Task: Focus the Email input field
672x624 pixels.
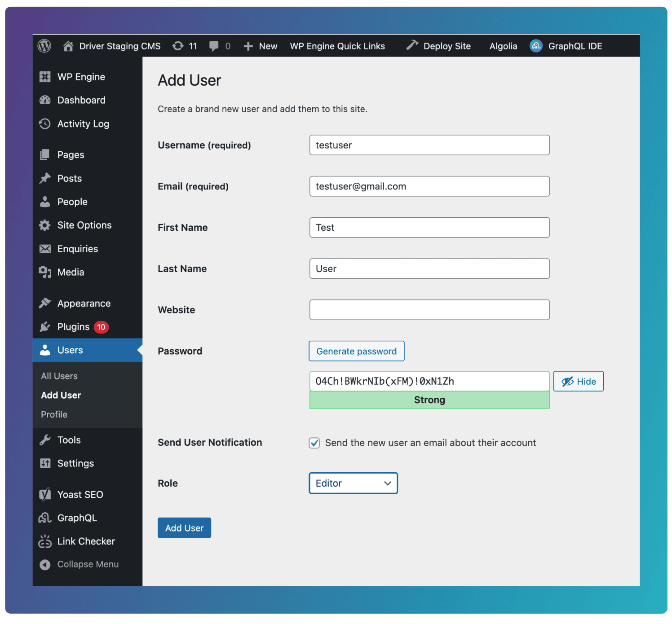Action: coord(429,186)
